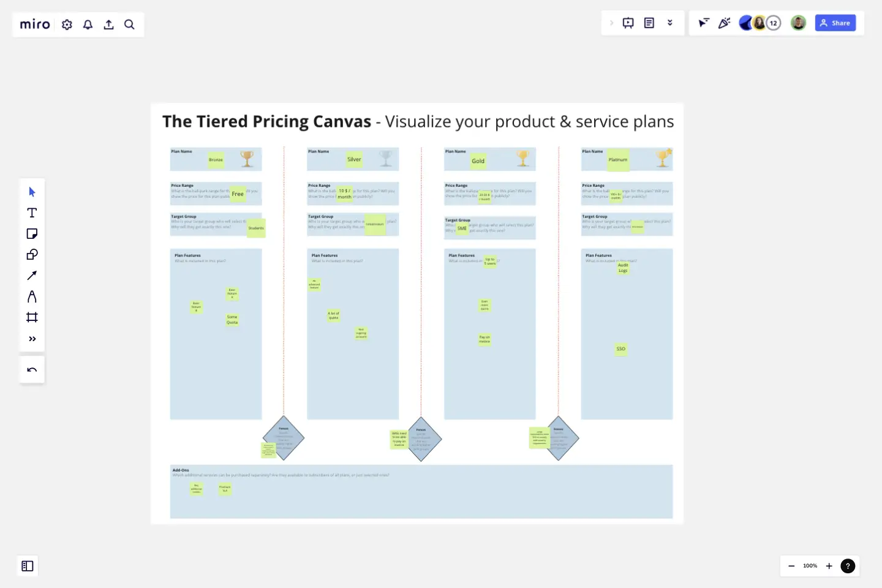Select the Connection line tool
The image size is (882, 588).
coord(32,276)
